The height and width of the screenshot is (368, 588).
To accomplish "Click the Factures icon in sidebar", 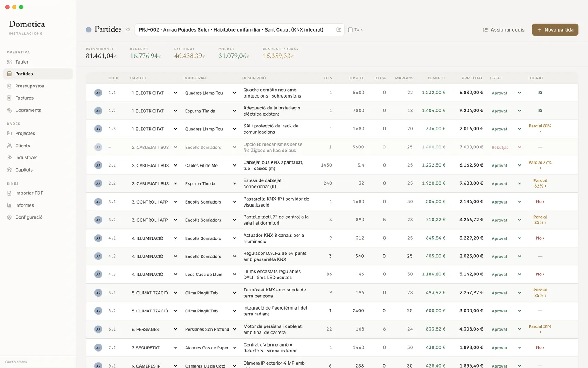I will click(x=9, y=98).
